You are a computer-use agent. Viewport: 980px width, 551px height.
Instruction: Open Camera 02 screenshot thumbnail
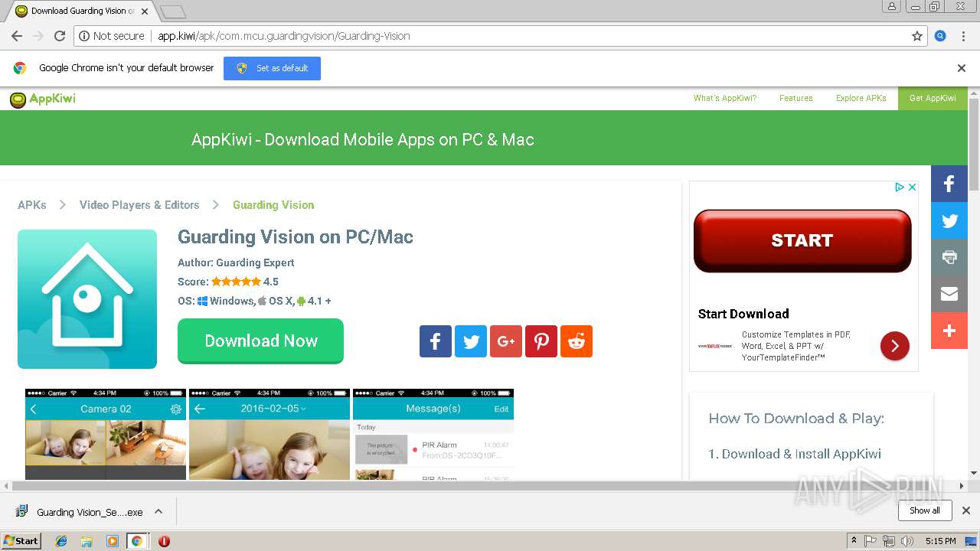click(x=106, y=435)
